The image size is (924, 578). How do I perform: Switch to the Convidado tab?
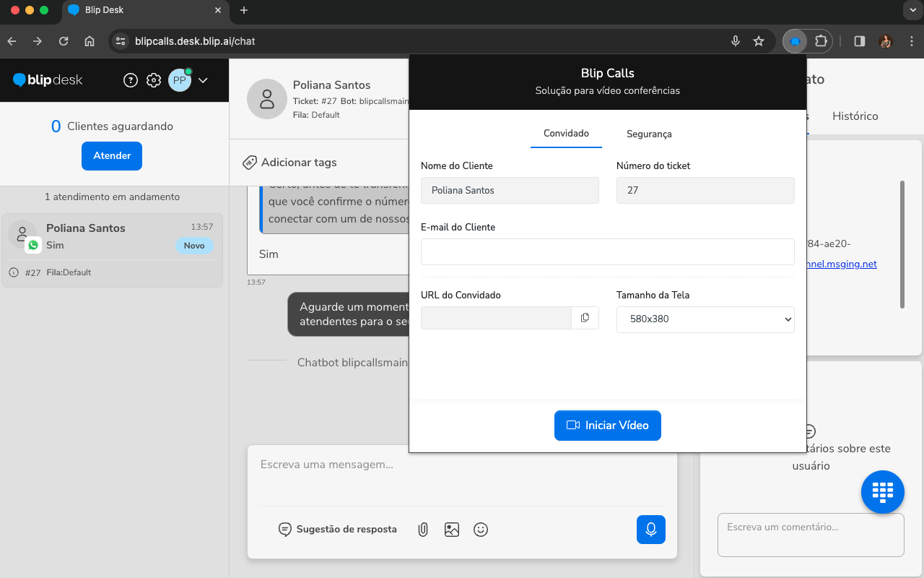pos(566,134)
